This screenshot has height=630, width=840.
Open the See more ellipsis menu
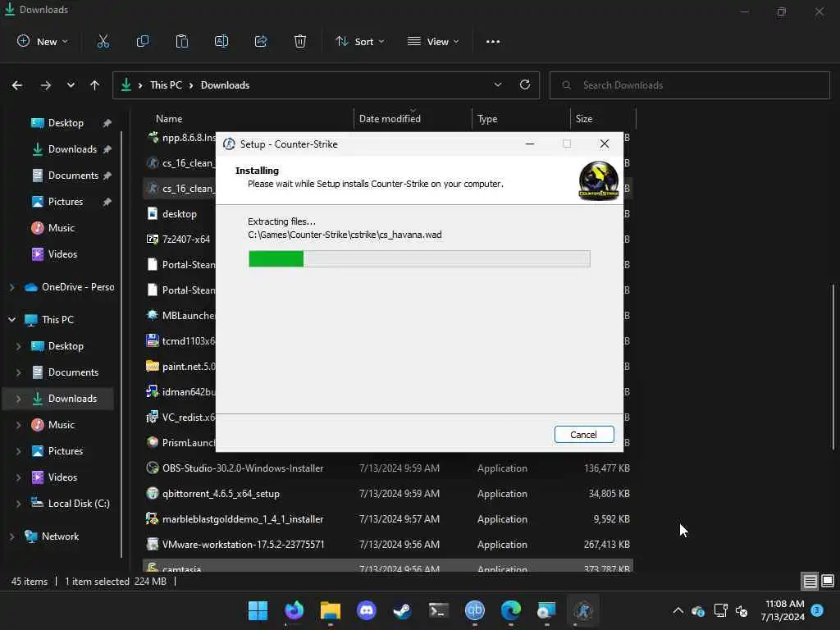493,41
